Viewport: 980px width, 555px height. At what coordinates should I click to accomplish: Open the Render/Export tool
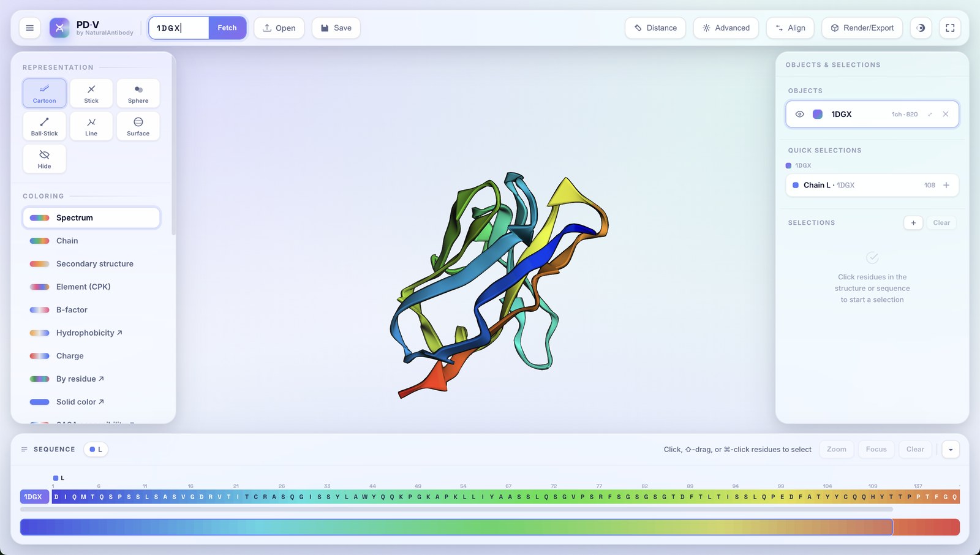point(862,28)
